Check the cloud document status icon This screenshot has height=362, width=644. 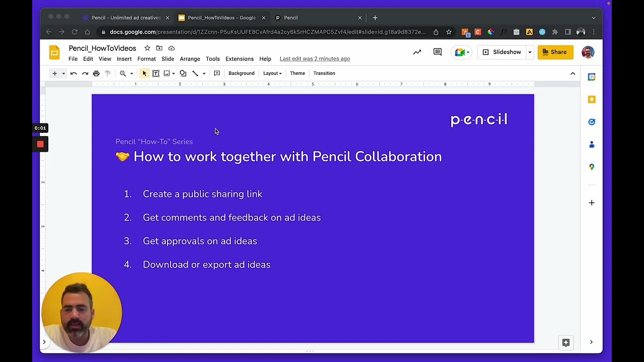tap(172, 48)
